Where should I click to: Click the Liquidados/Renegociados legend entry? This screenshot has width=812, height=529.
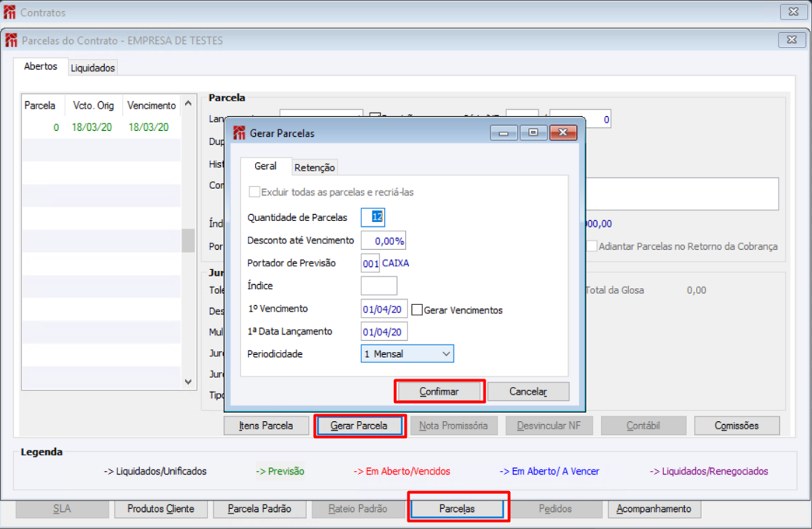coord(709,471)
